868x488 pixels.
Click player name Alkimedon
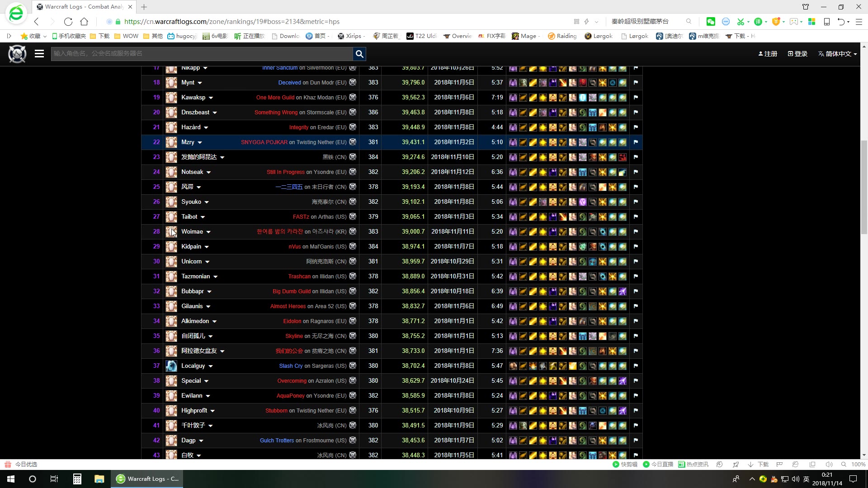[195, 321]
